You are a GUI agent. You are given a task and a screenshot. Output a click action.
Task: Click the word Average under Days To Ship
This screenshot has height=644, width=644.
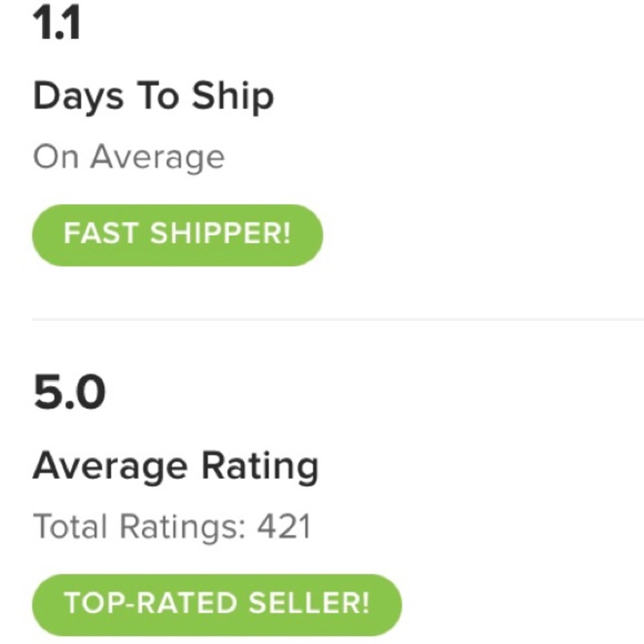(157, 157)
